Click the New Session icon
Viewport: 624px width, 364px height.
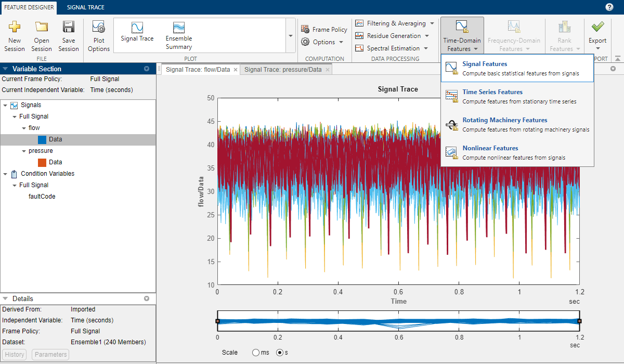coord(15,28)
